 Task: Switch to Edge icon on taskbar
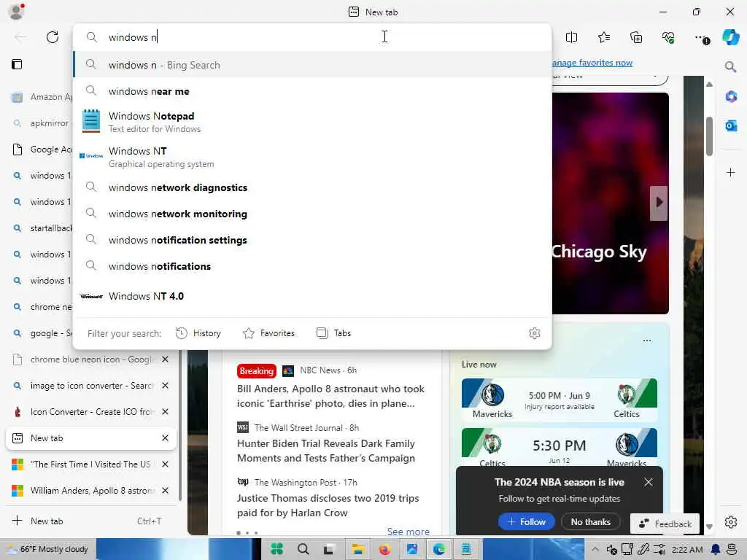[438, 549]
